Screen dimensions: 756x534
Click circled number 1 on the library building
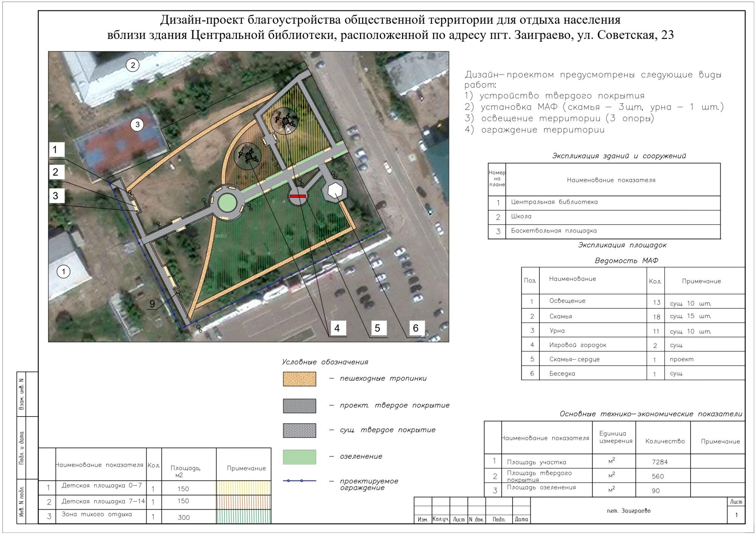tap(64, 271)
